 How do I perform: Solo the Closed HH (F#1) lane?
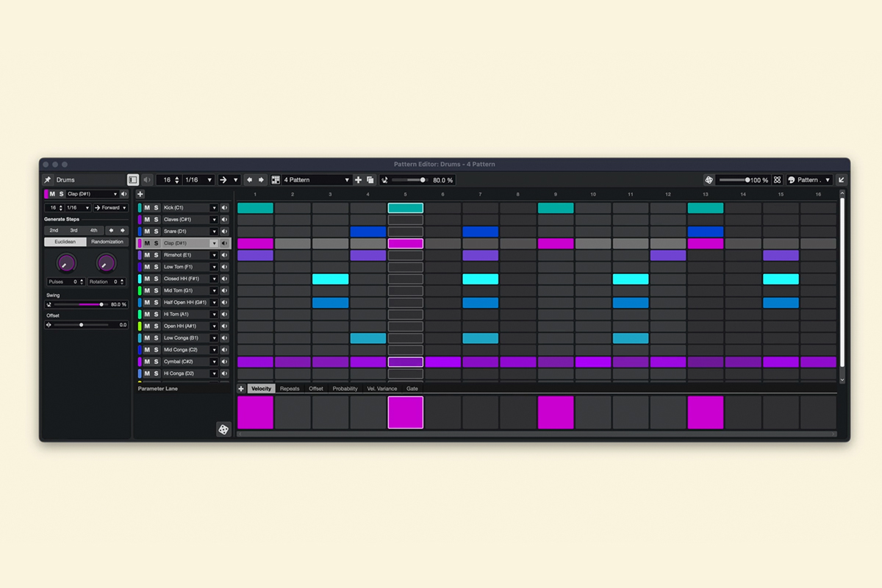[156, 279]
